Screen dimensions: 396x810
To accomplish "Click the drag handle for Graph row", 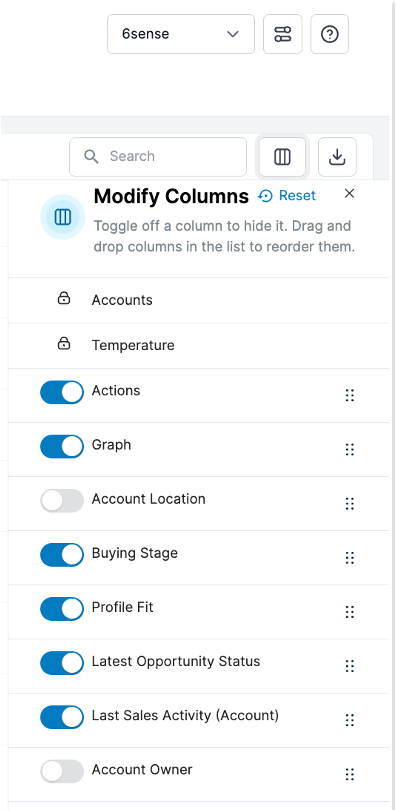I will coord(350,449).
